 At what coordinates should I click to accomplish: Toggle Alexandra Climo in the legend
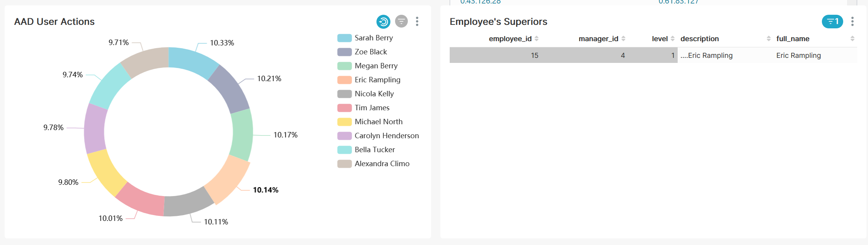373,163
